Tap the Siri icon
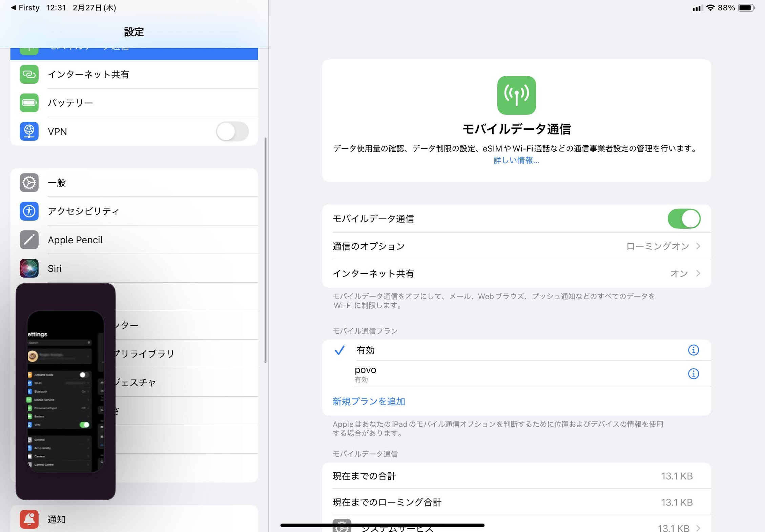The height and width of the screenshot is (532, 765). pos(29,268)
